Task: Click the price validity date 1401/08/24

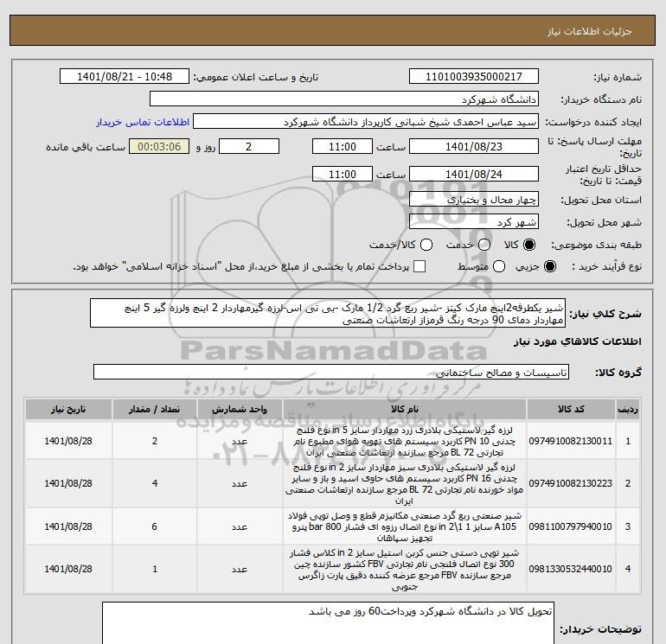Action: coord(474,174)
